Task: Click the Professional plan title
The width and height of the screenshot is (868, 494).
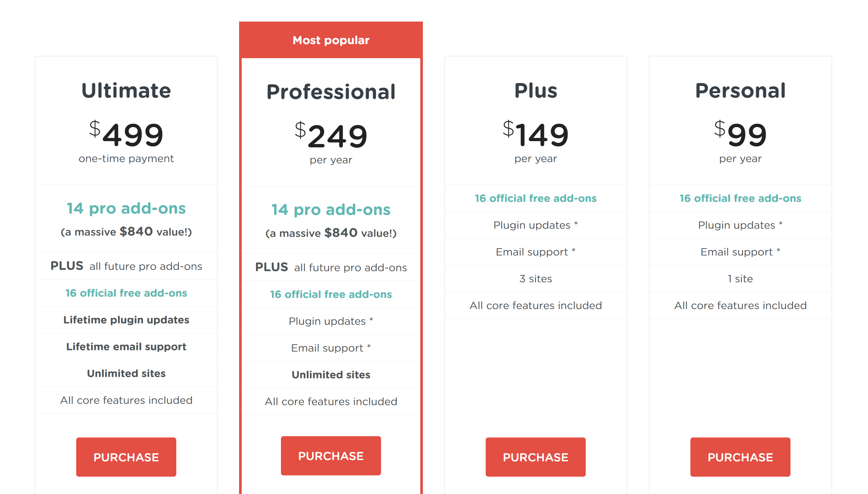Action: (331, 91)
